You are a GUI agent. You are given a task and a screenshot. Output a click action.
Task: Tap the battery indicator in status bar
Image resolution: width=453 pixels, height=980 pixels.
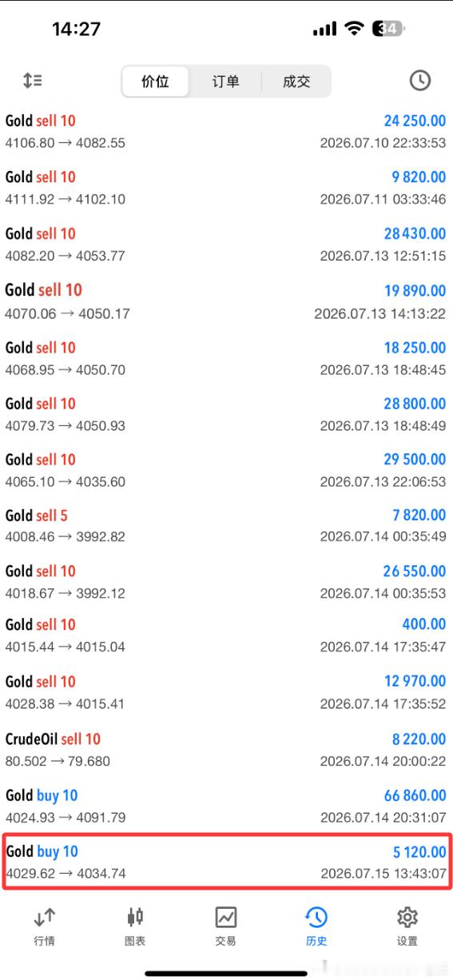coord(391,29)
